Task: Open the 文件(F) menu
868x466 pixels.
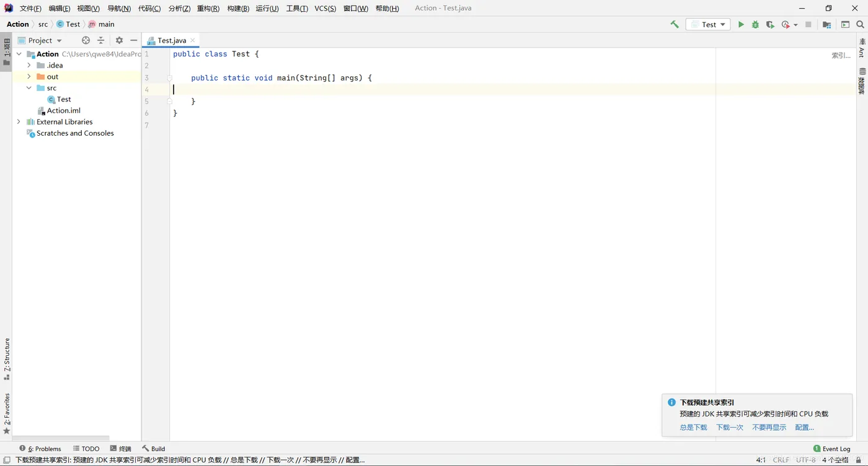Action: pyautogui.click(x=30, y=8)
